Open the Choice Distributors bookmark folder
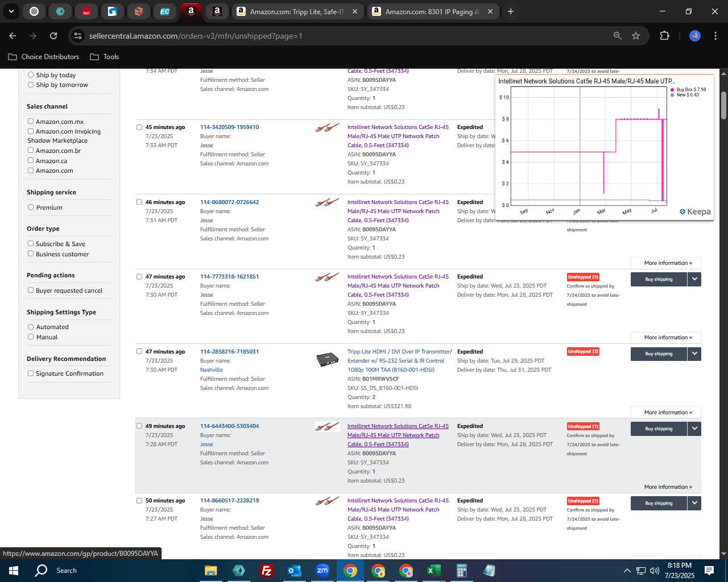The height and width of the screenshot is (582, 728). tap(44, 57)
